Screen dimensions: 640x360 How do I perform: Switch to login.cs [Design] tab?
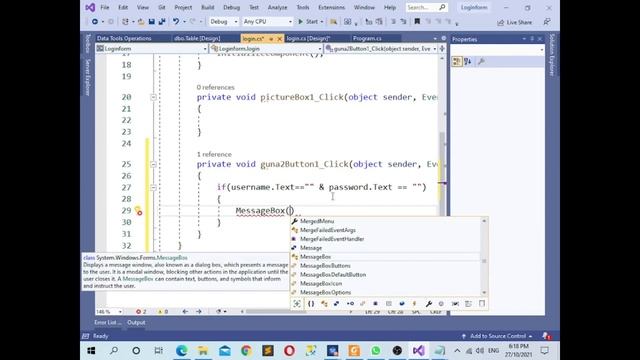[308, 38]
